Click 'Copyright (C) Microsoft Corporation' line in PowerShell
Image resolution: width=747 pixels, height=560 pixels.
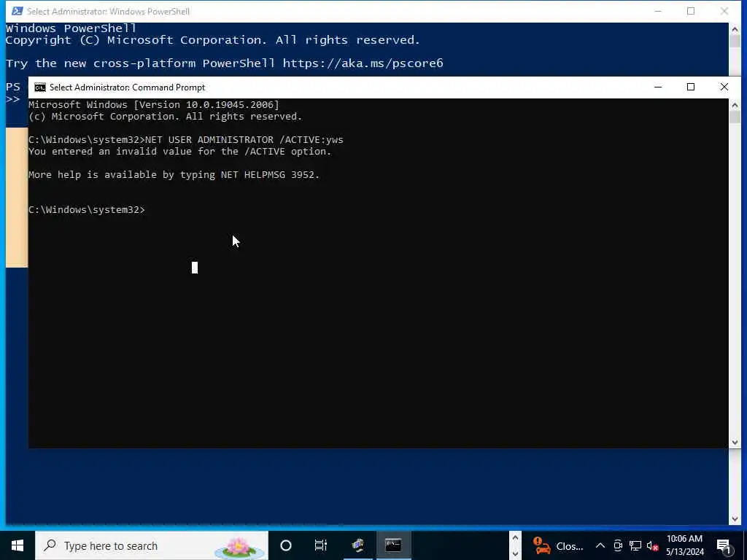pos(213,40)
